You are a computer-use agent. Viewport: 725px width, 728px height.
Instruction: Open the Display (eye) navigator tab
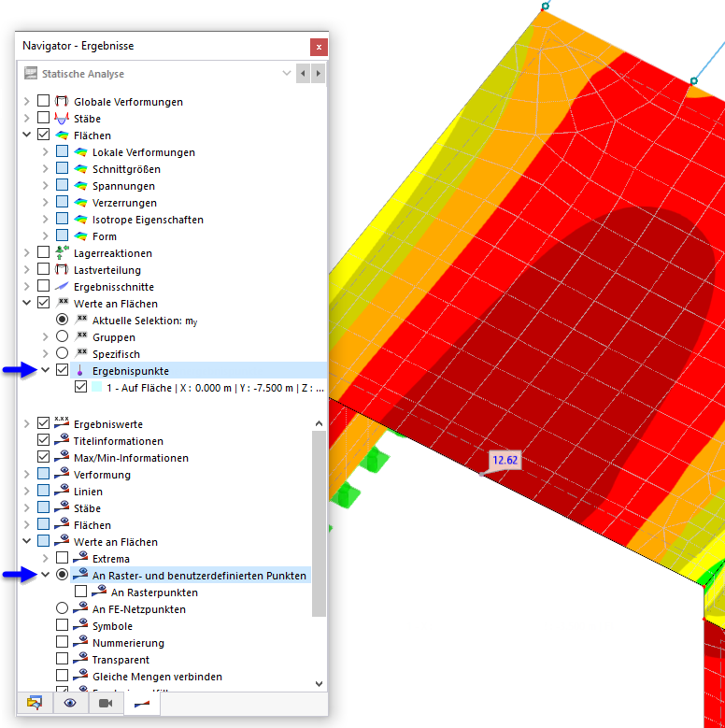70,704
